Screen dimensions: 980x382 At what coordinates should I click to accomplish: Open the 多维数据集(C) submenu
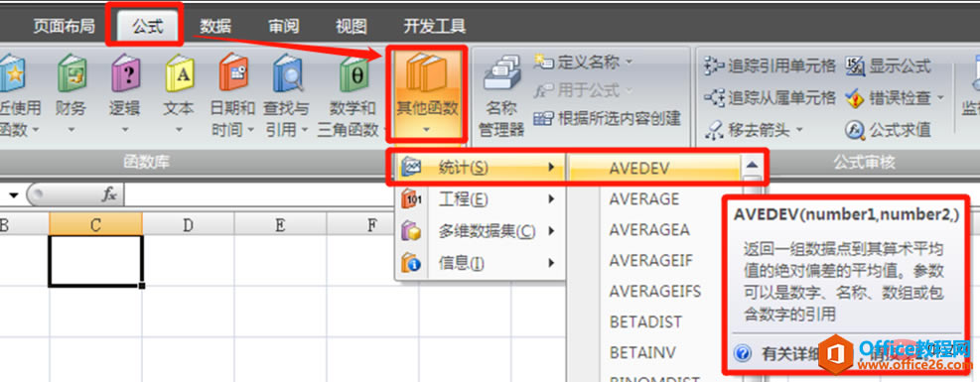pos(479,231)
